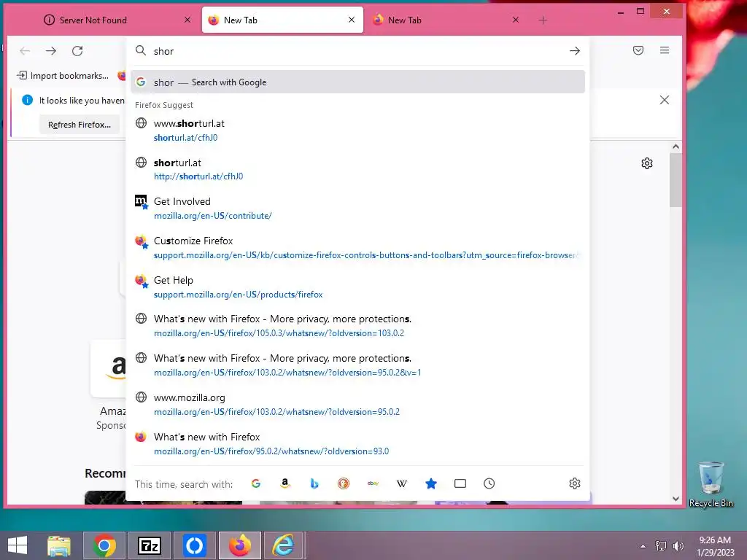
Task: Search this time with Google icon
Action: (x=256, y=484)
